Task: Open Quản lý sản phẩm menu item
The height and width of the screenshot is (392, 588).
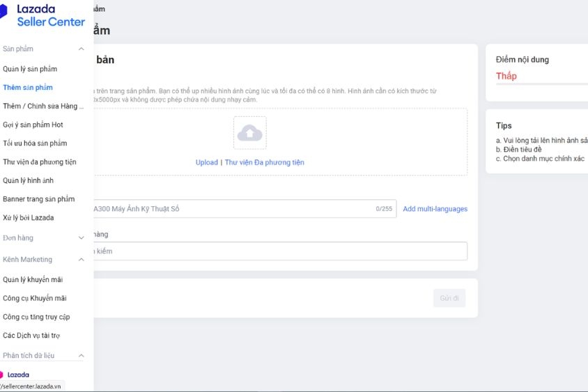Action: point(30,69)
